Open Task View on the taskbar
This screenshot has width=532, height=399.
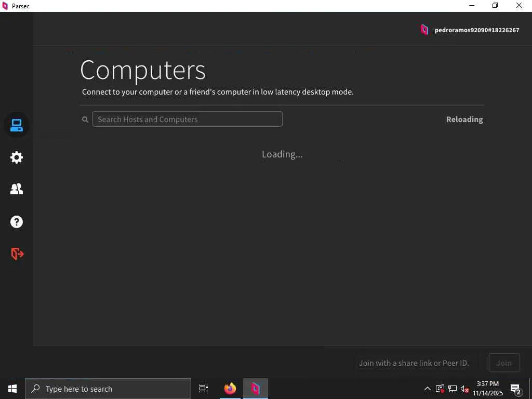point(204,389)
